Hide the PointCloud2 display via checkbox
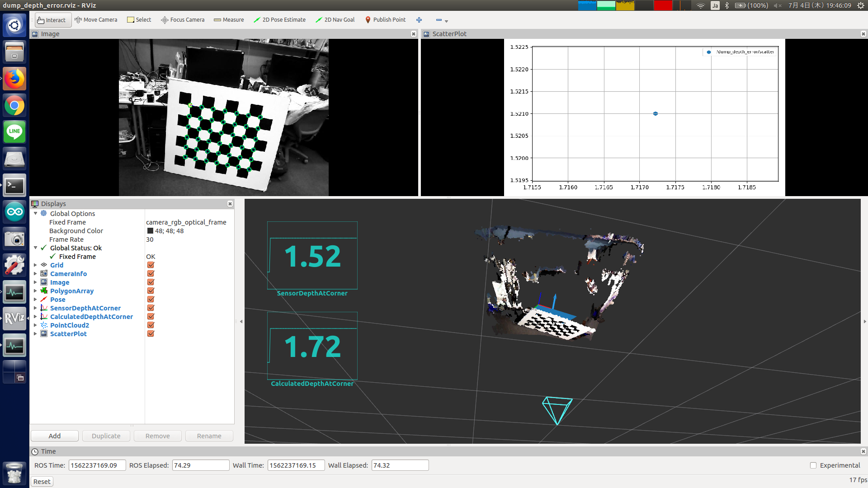Viewport: 868px width, 488px height. pos(151,325)
